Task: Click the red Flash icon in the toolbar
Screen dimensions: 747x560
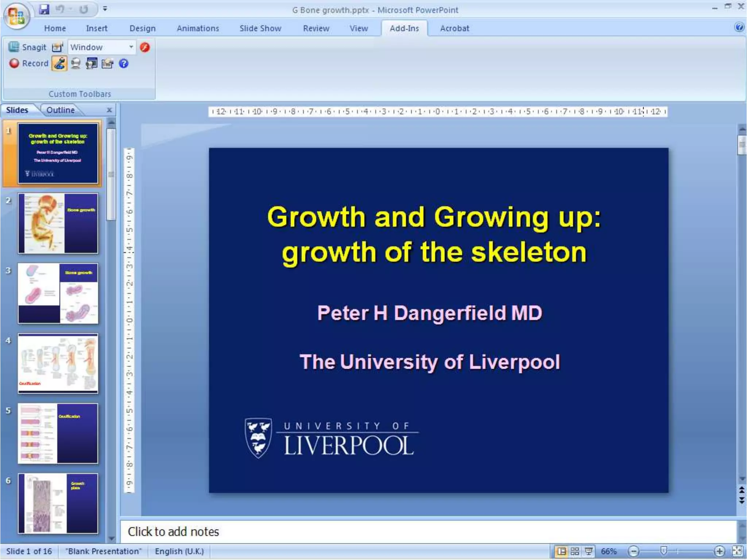Action: click(x=145, y=47)
